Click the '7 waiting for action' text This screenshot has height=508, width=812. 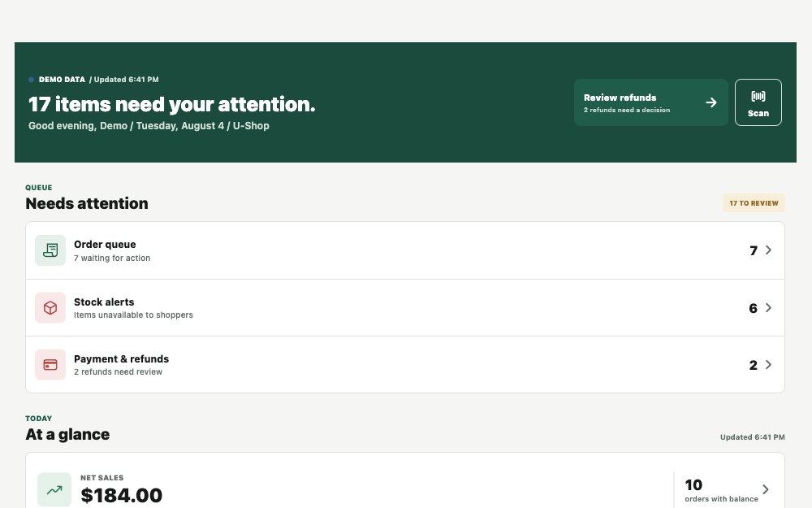[112, 258]
